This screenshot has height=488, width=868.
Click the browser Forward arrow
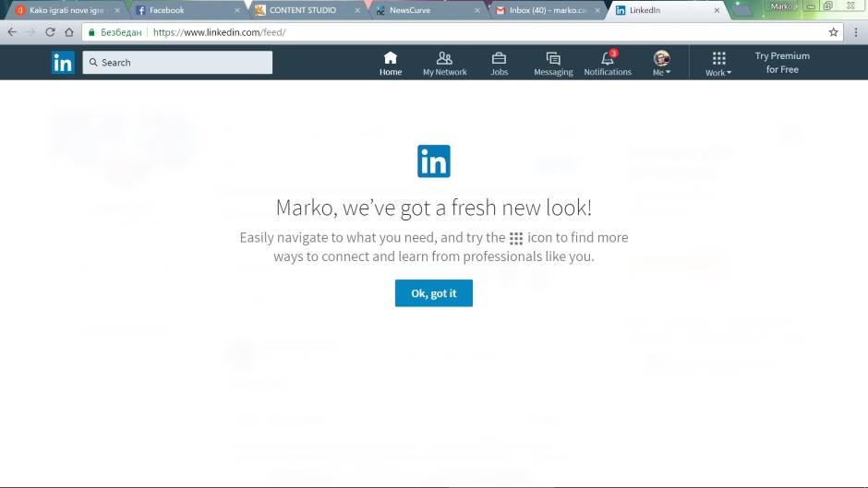click(31, 32)
